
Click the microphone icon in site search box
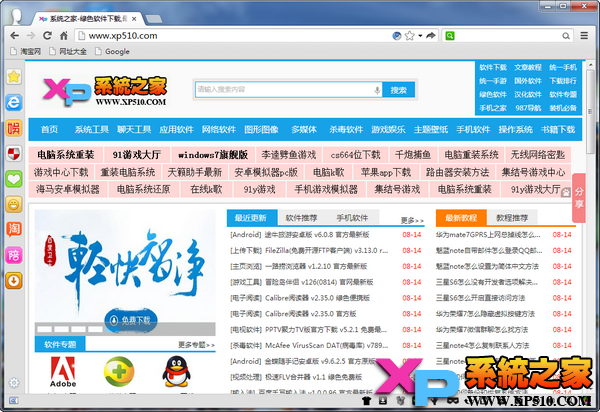377,90
